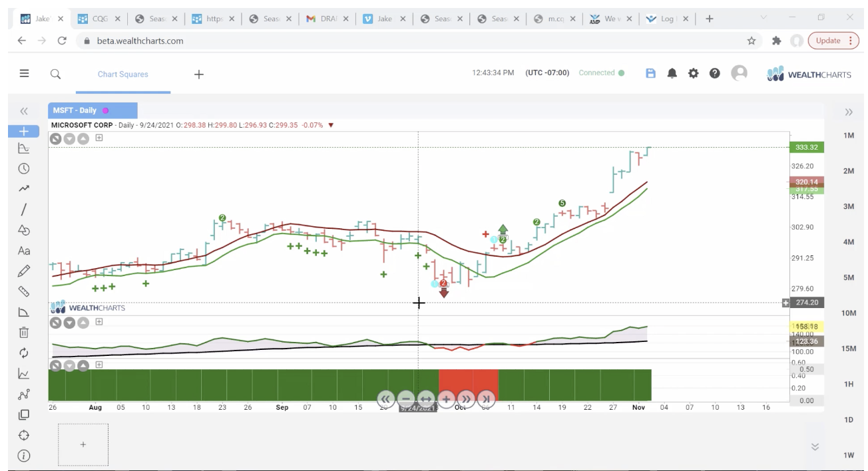The height and width of the screenshot is (471, 868).
Task: Open the info icon in sidebar
Action: [x=24, y=456]
